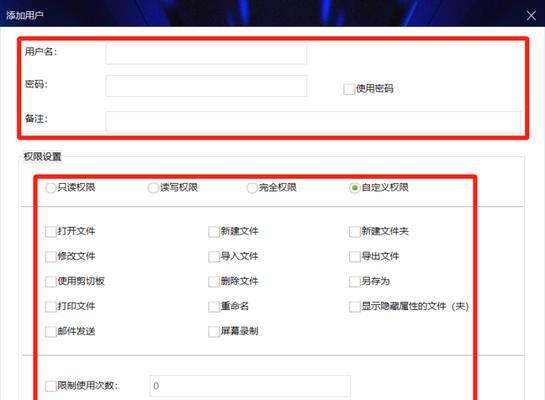Select the 读写权限 radio button
The height and width of the screenshot is (400, 545).
[x=153, y=188]
